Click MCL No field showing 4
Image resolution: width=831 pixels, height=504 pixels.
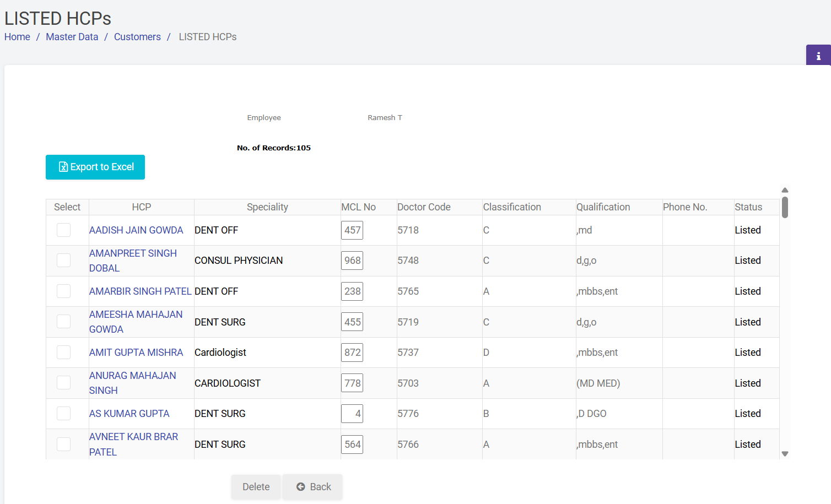coord(352,414)
